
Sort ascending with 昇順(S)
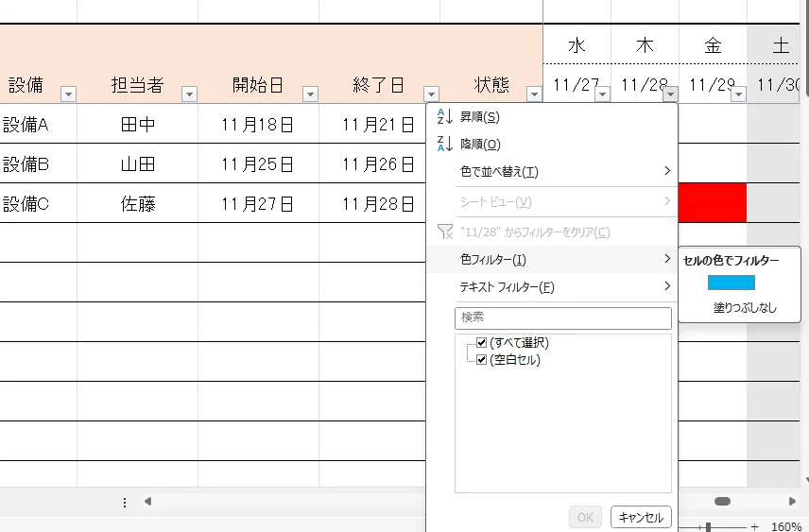(x=552, y=117)
